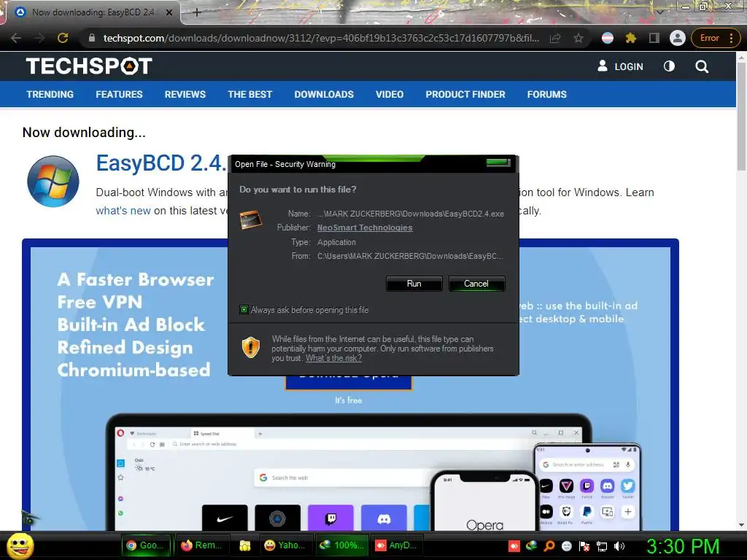747x560 pixels.
Task: Click the red AnyDesk tray icon
Action: tap(514, 546)
